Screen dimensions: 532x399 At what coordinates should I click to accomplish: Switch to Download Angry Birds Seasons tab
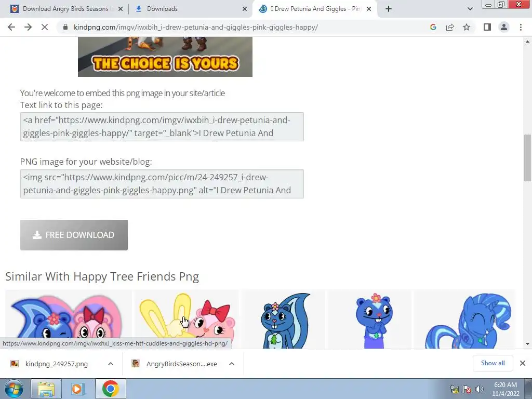click(x=65, y=9)
